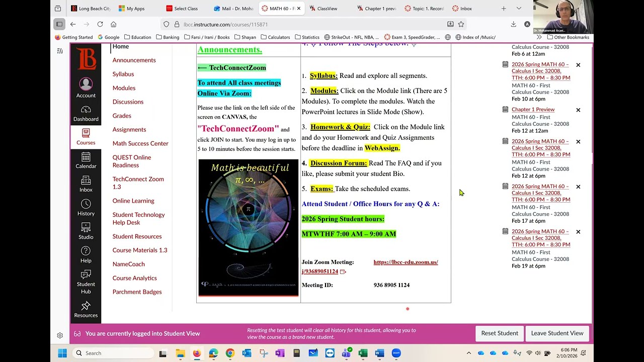Open the Canvas sidebar settings gear icon
The height and width of the screenshot is (362, 644).
coord(60,335)
